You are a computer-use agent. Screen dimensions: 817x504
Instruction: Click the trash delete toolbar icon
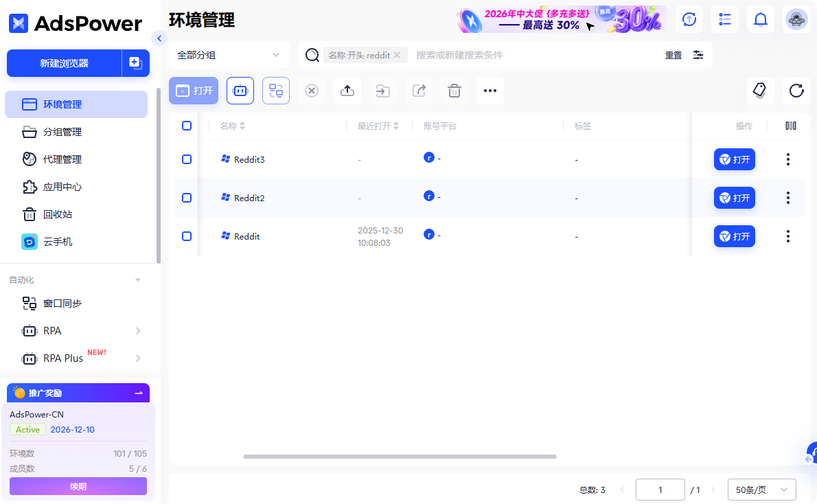click(x=454, y=91)
